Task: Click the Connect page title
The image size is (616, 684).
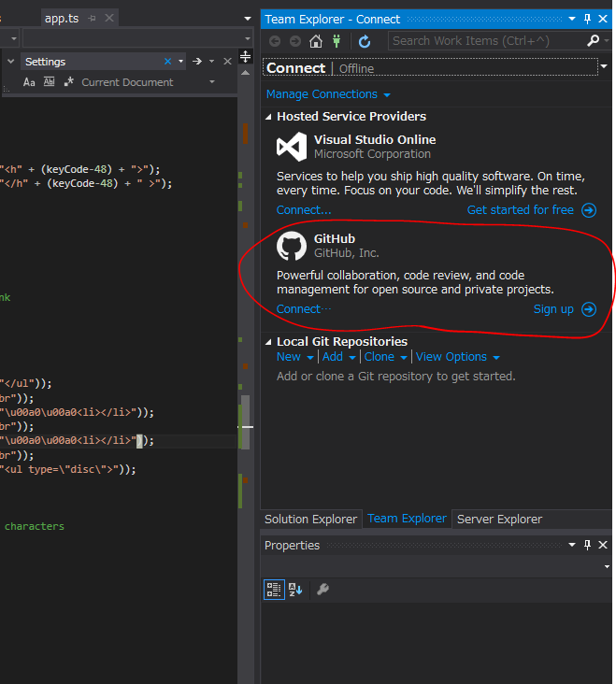Action: (x=295, y=68)
